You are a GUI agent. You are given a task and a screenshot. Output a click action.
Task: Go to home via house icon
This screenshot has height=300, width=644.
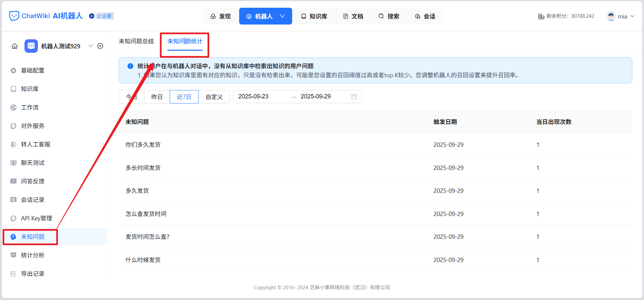[15, 46]
